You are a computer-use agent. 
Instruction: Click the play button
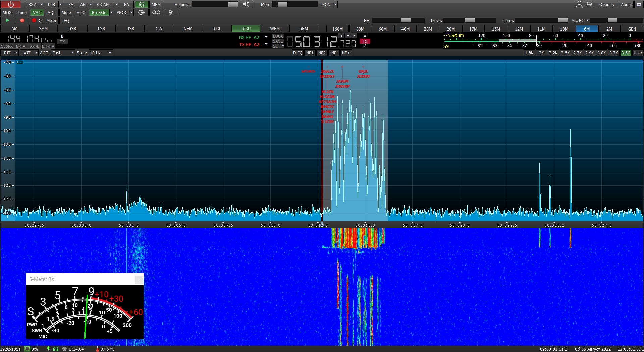tap(7, 20)
